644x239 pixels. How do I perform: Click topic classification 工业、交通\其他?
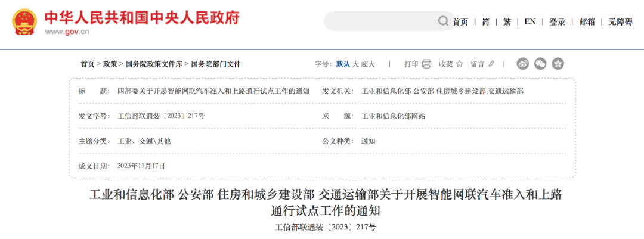tap(144, 141)
